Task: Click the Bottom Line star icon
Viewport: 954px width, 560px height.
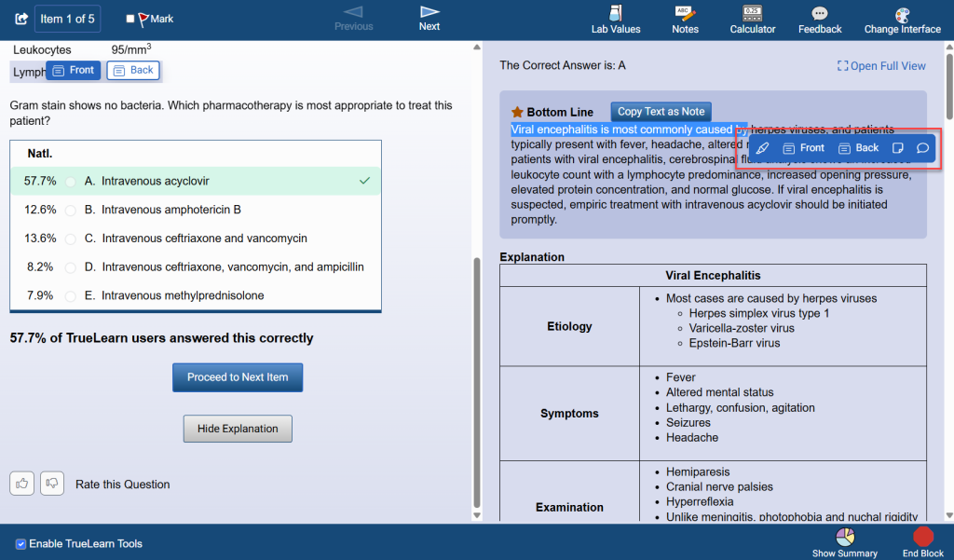Action: 517,112
